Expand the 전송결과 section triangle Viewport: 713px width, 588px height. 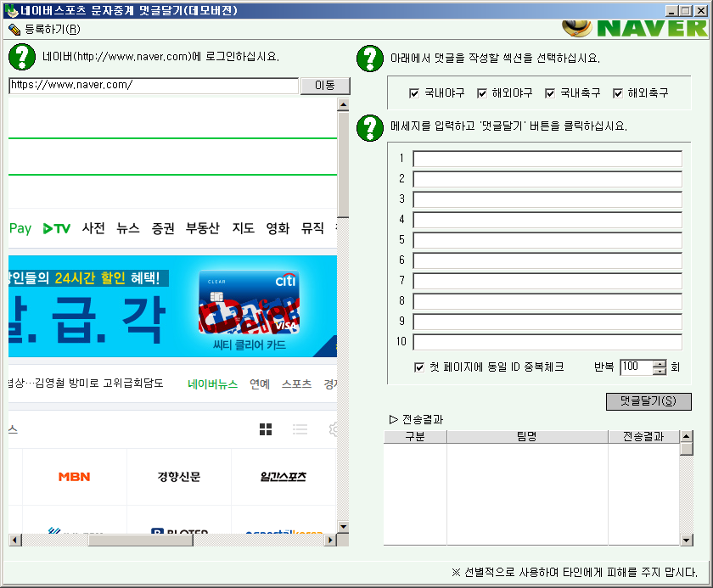click(393, 419)
